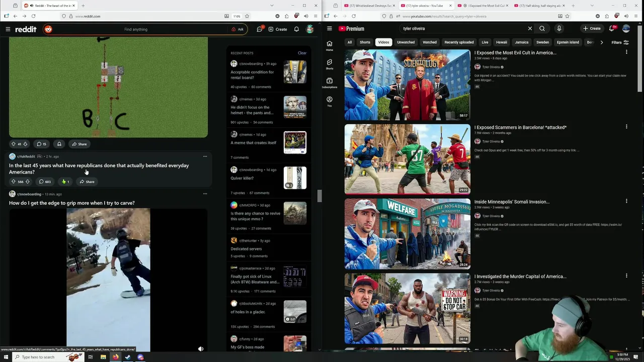Viewport: 644px width, 362px height.
Task: Select the 'All' filter chip on YouTube
Action: pyautogui.click(x=350, y=42)
